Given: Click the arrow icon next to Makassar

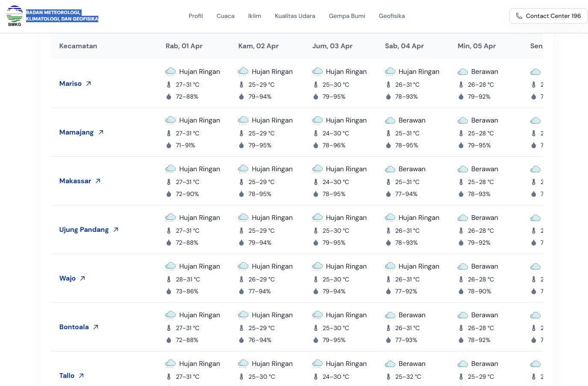Looking at the screenshot, I should [x=98, y=181].
